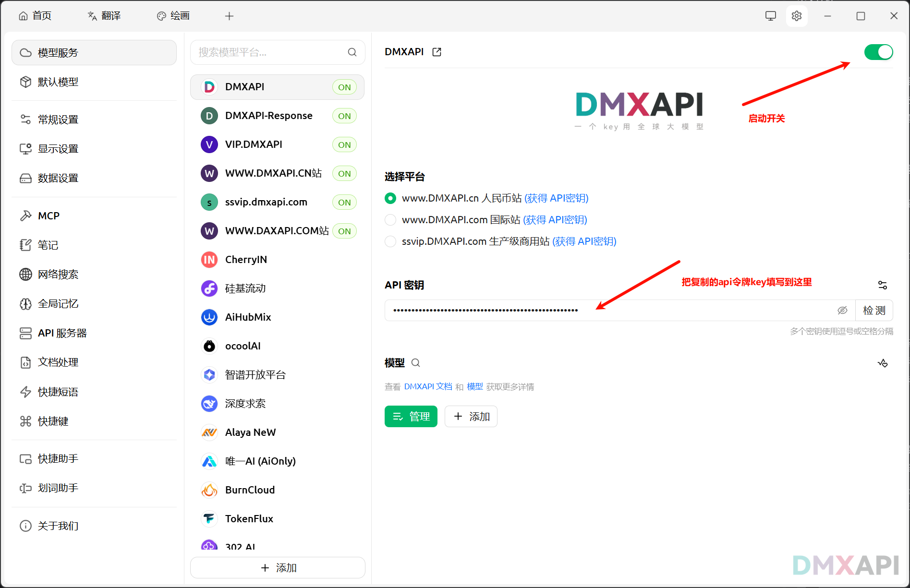Click the model health check icon
The image size is (910, 588).
coord(882,363)
